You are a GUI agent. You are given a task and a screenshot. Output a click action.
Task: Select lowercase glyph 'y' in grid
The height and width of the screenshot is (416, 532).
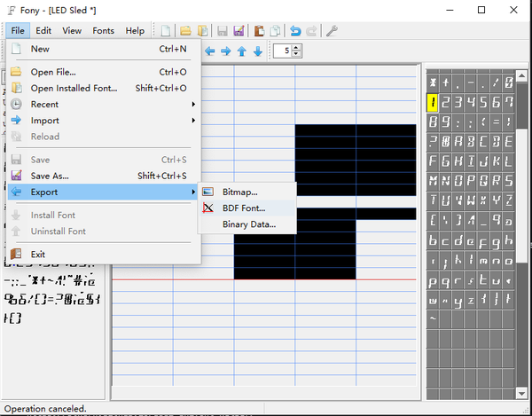point(458,300)
